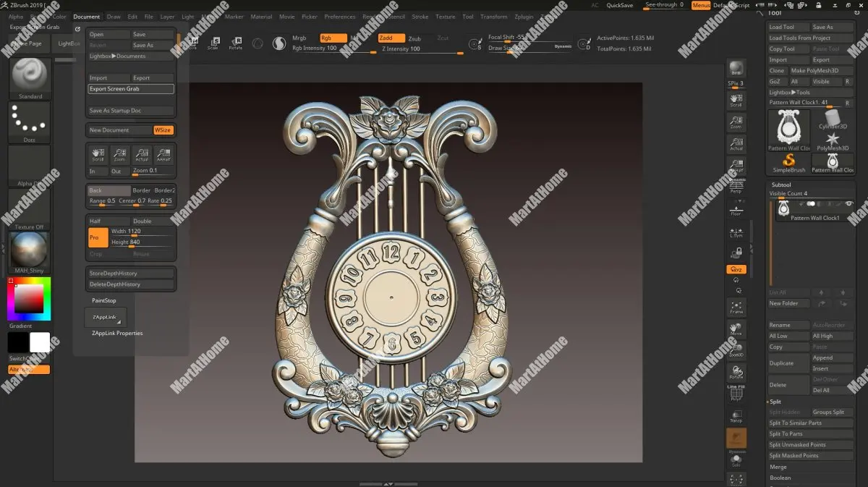868x487 pixels.
Task: Collapse the Split section header
Action: 775,402
